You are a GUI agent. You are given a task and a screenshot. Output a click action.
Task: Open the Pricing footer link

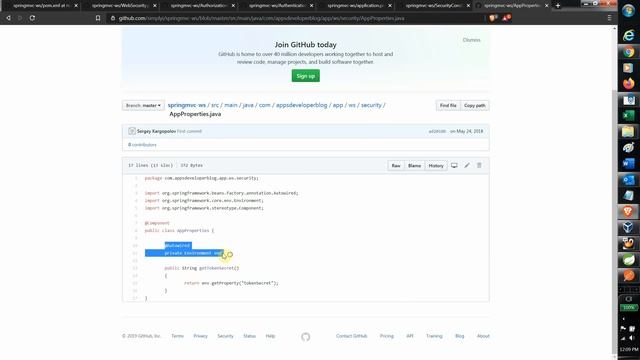tap(387, 336)
